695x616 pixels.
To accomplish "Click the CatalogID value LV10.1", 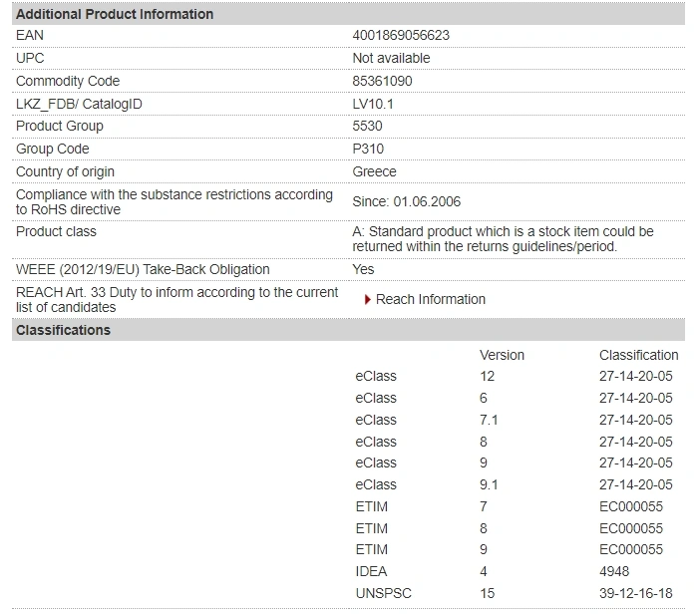I will [373, 104].
